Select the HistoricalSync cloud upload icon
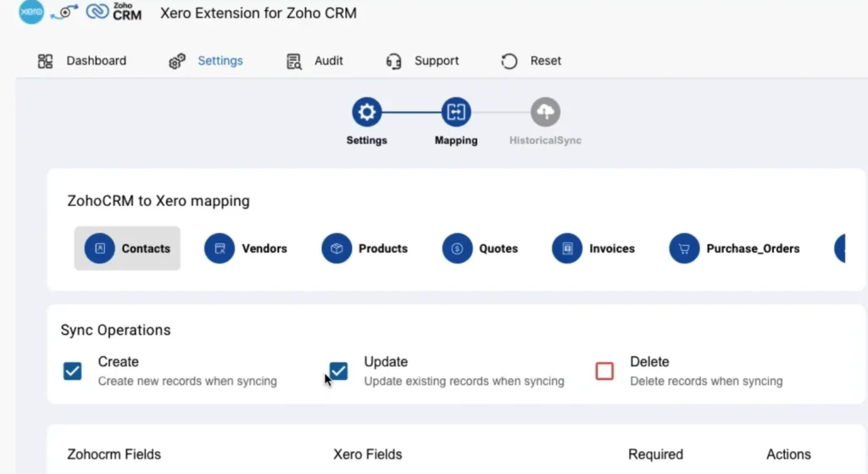This screenshot has width=868, height=474. (x=545, y=112)
